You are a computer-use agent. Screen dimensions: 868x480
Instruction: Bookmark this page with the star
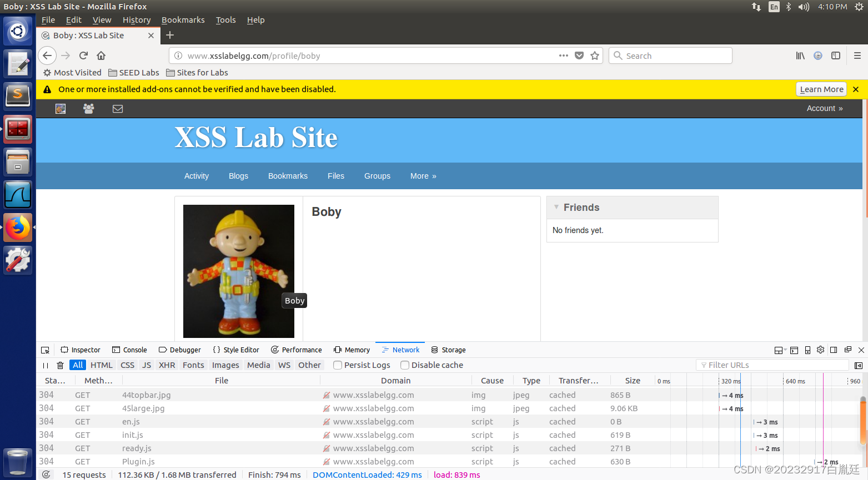tap(595, 55)
